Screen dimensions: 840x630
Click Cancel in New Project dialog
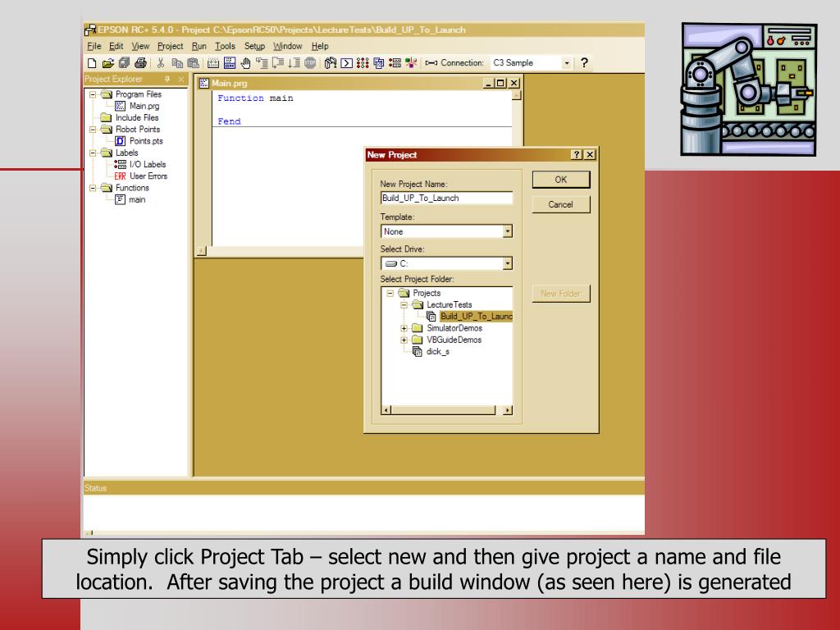coord(561,204)
